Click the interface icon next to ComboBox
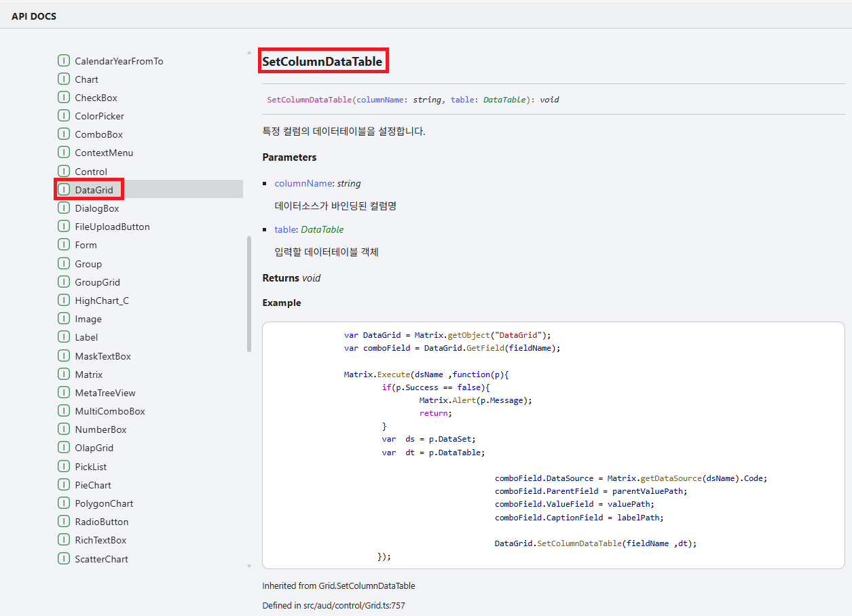 (x=64, y=134)
